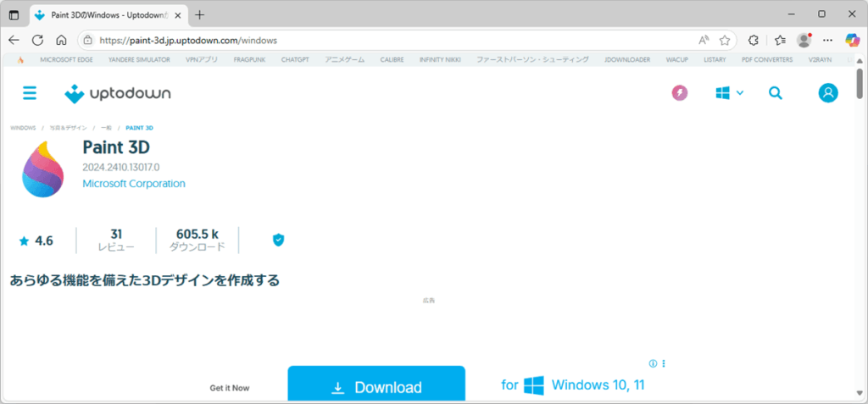Add page to favorites star icon
Screen dimensions: 868x404
(x=725, y=40)
